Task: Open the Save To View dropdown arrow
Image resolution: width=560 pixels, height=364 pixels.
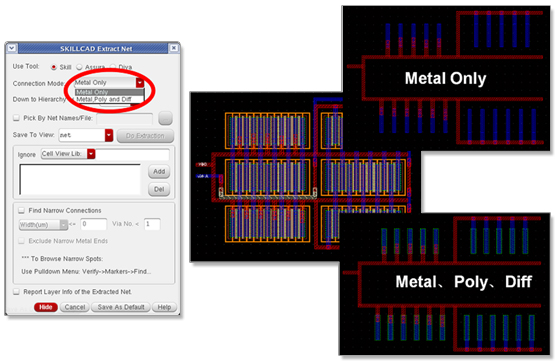Action: (109, 135)
